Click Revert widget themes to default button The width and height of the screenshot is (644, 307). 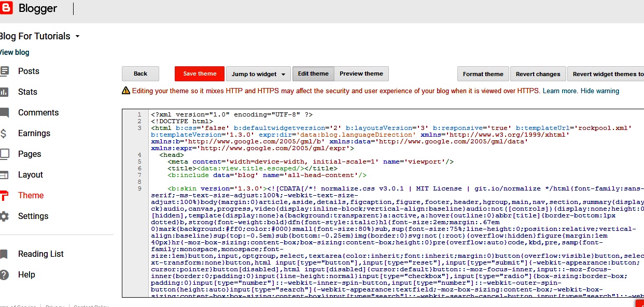point(606,74)
